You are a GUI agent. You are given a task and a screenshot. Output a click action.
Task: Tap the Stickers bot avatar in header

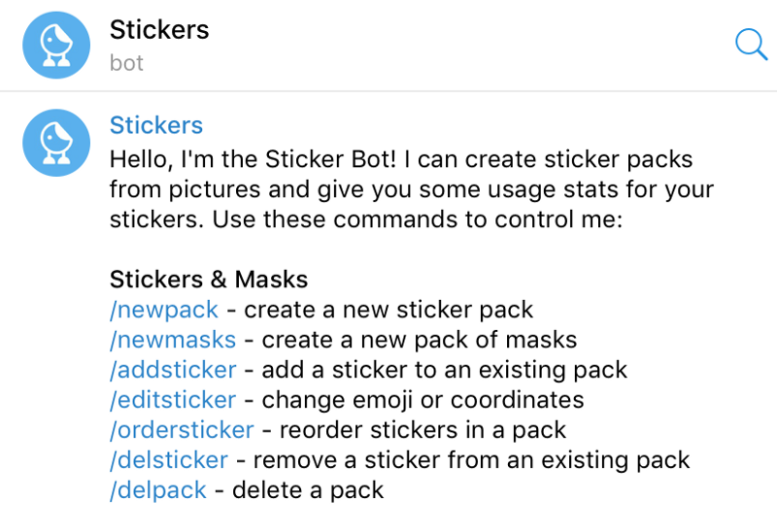click(x=56, y=45)
